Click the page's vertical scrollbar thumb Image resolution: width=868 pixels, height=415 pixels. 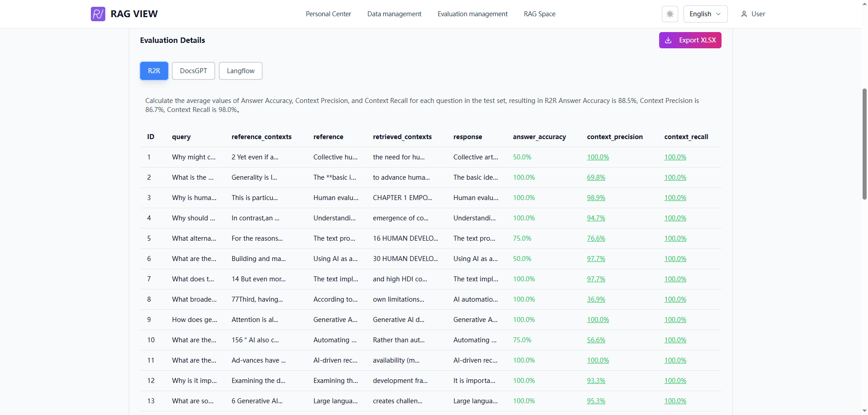tap(864, 145)
